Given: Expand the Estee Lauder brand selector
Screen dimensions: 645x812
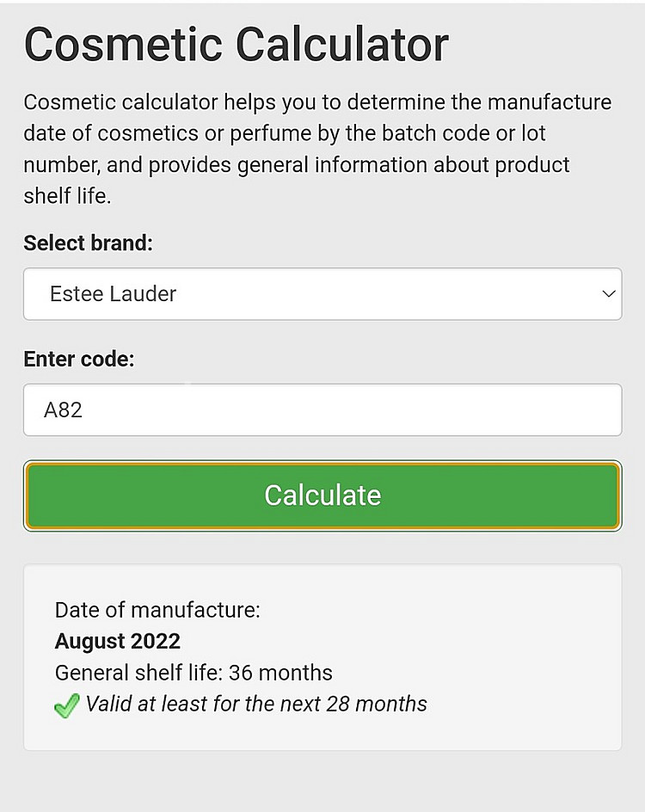Looking at the screenshot, I should [322, 294].
